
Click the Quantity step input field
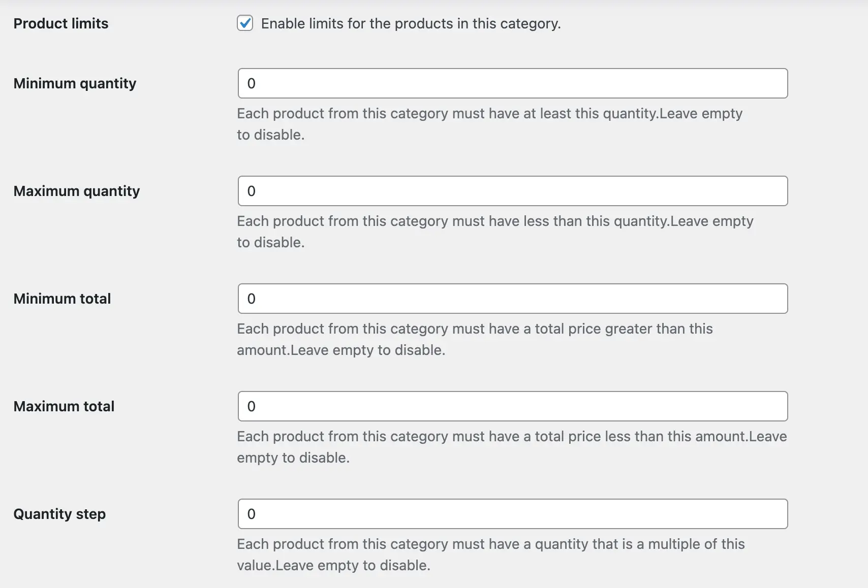click(512, 514)
